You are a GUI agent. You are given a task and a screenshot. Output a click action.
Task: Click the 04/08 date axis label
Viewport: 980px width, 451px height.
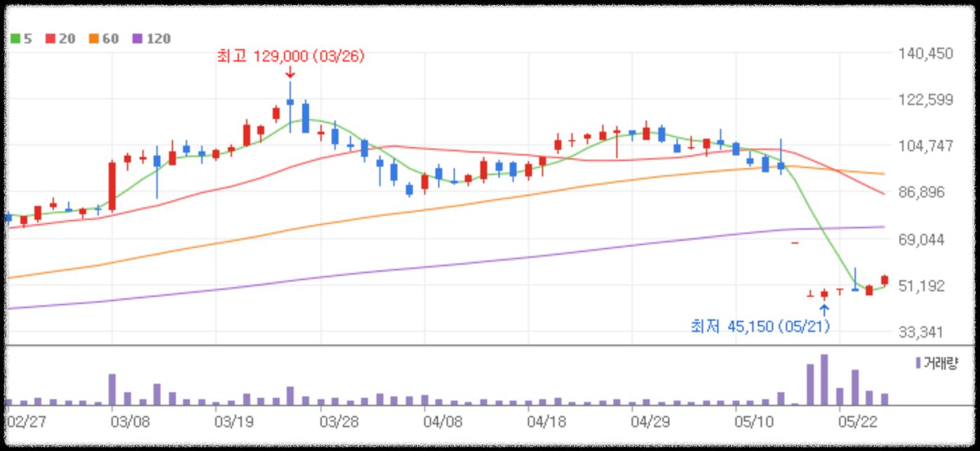(443, 422)
